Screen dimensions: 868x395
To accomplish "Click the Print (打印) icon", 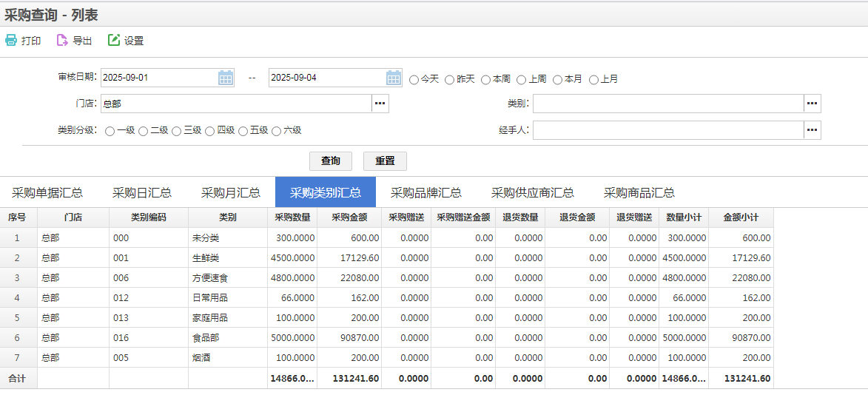I will pos(11,41).
